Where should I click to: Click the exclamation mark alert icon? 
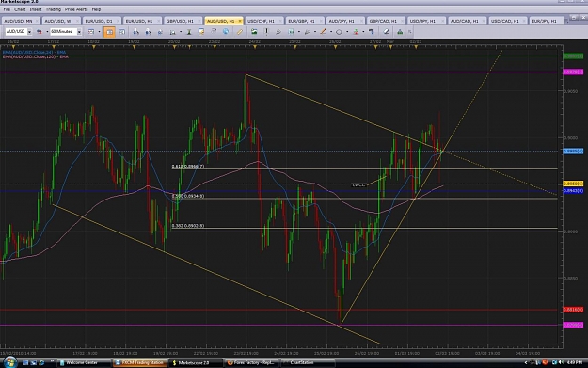[x=266, y=32]
